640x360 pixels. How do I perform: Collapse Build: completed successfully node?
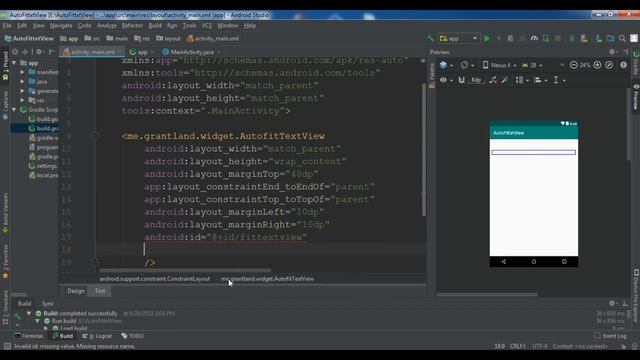29,313
